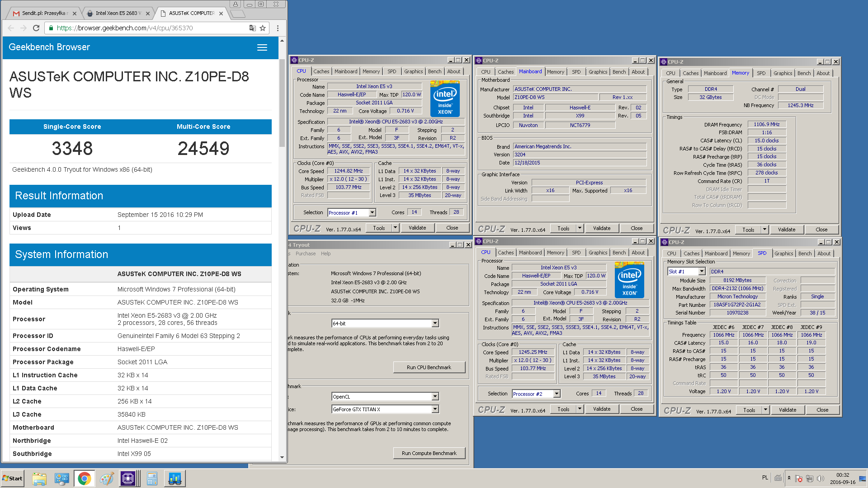Switch to the Sendit.pl Chrome tab

(x=44, y=13)
